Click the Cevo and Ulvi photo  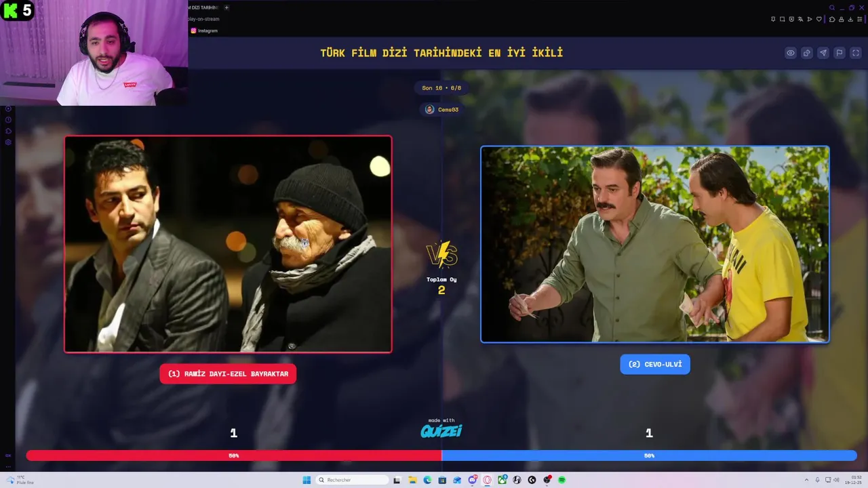pyautogui.click(x=655, y=244)
